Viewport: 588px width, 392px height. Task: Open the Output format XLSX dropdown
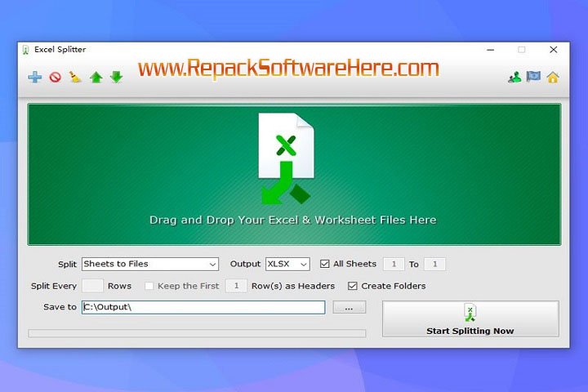287,264
